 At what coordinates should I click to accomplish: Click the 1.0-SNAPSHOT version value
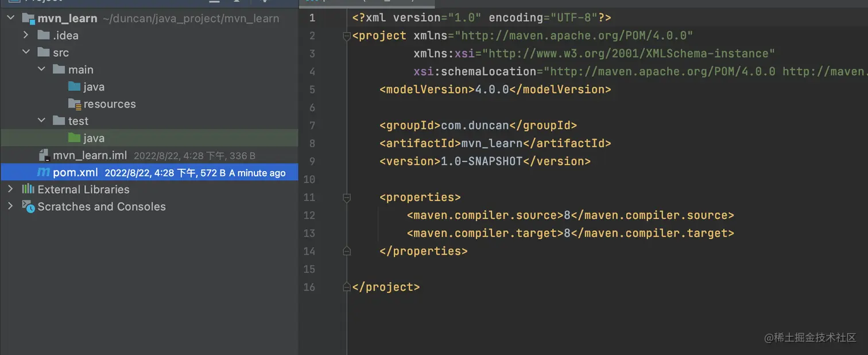[x=482, y=161]
